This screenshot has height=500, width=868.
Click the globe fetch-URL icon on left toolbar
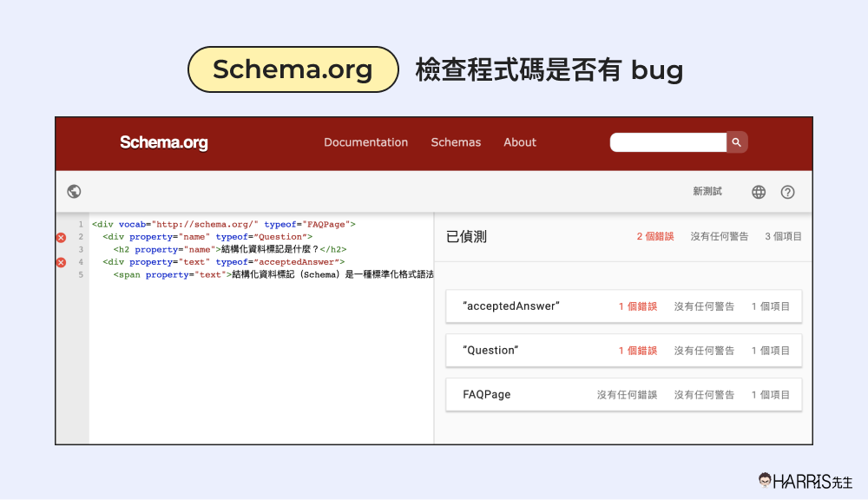pos(74,192)
